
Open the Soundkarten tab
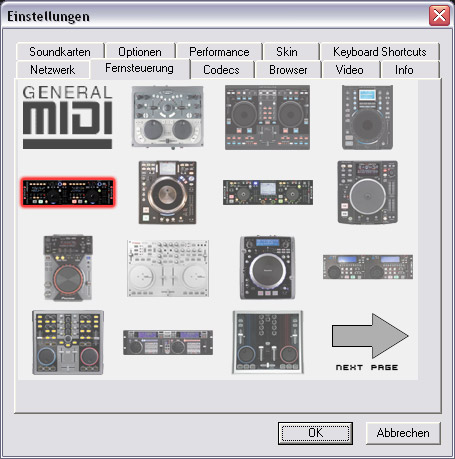point(60,52)
